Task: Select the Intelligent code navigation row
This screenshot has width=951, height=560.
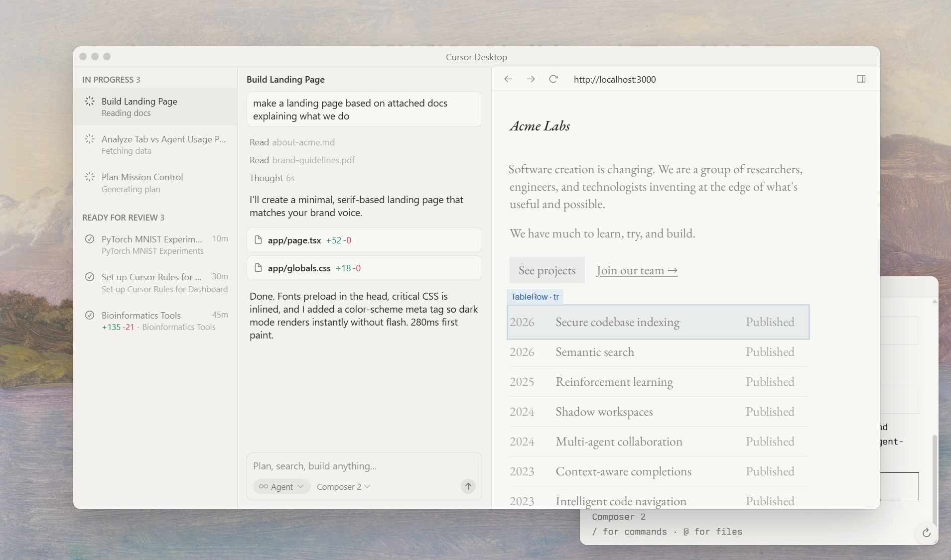Action: pyautogui.click(x=658, y=499)
